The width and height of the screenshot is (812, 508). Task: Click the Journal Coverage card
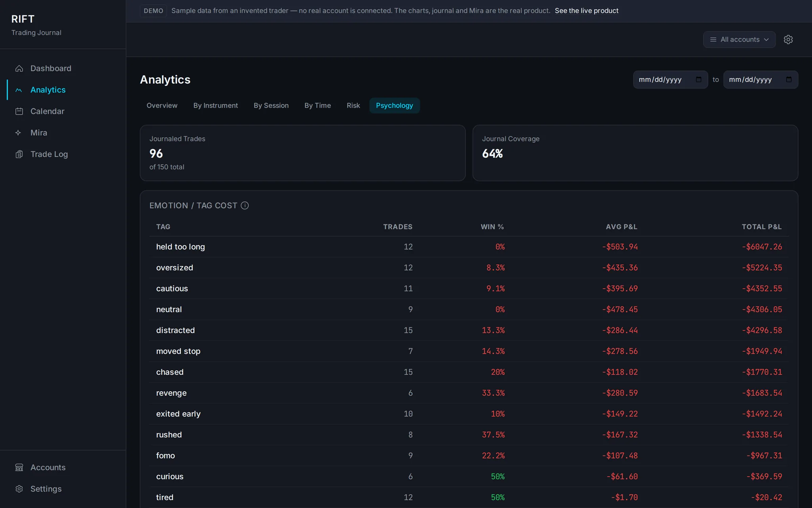(635, 153)
